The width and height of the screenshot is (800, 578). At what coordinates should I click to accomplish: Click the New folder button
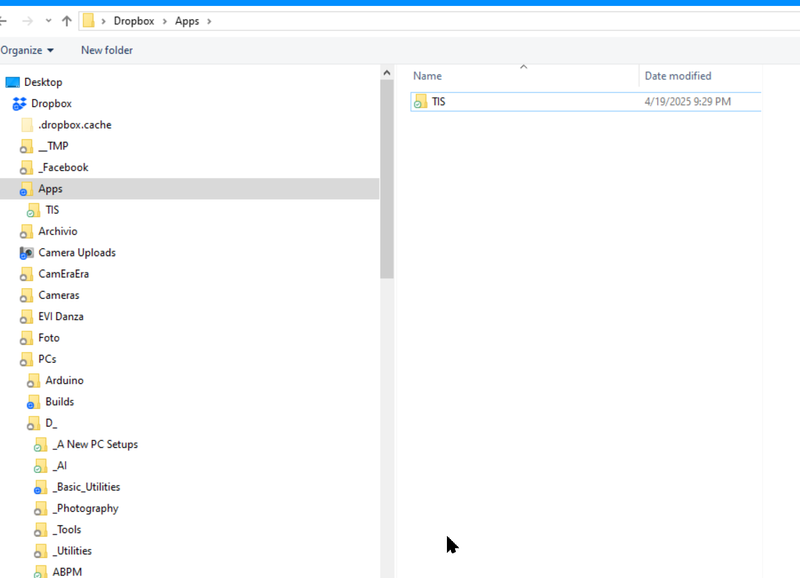pyautogui.click(x=106, y=50)
